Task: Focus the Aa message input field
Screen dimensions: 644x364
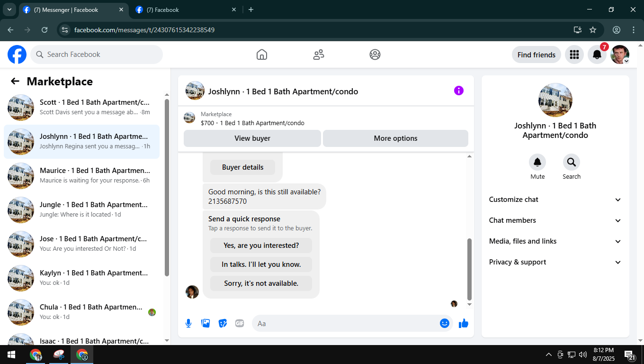Action: (x=345, y=323)
